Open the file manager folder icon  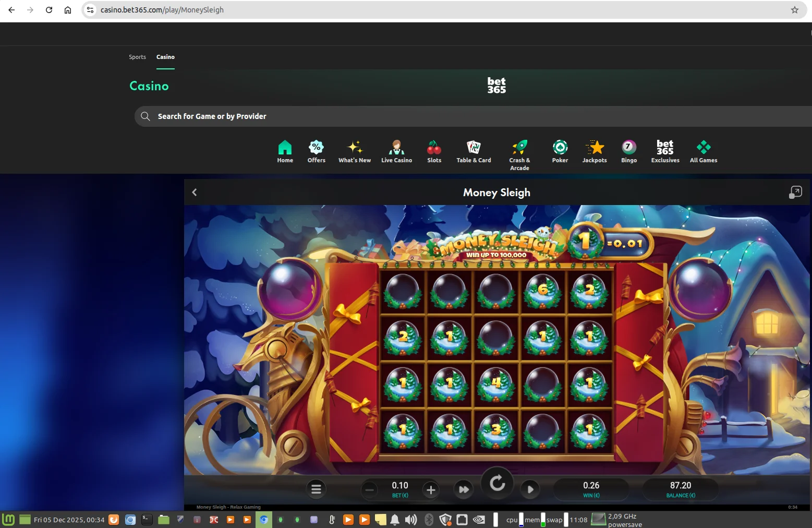164,520
